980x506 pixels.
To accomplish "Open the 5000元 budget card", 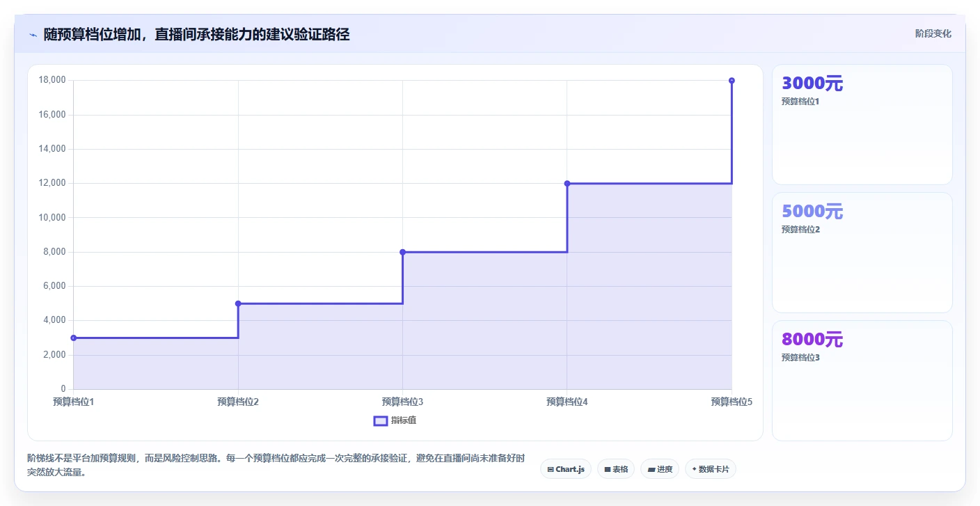I will click(862, 253).
